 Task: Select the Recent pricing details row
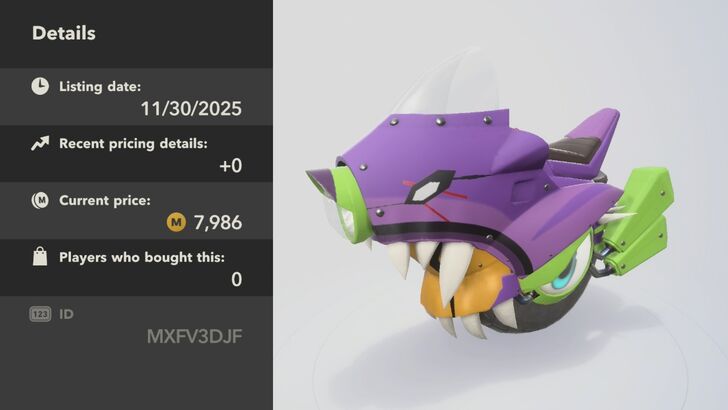(x=136, y=154)
